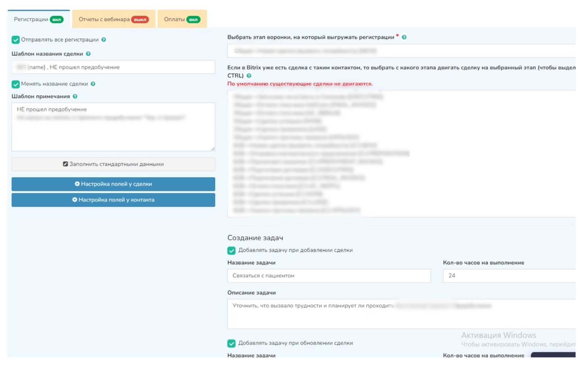The image size is (588, 368).
Task: Click the existing deal stages multi-select list
Action: coord(401,153)
